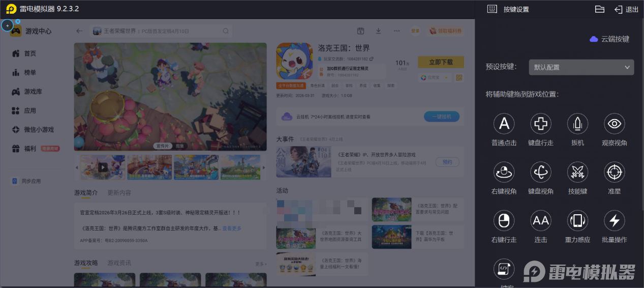Open the 应用宝 source dropdown
Screen dimensions: 644x288
(435, 77)
